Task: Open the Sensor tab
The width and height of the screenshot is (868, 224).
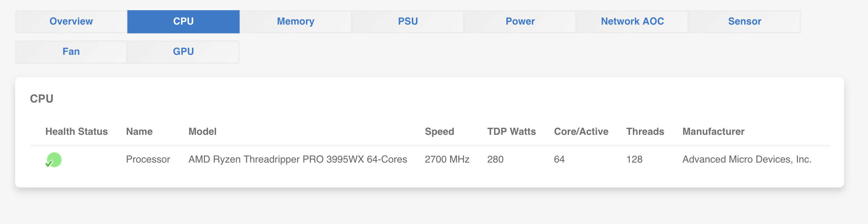Action: coord(744,21)
